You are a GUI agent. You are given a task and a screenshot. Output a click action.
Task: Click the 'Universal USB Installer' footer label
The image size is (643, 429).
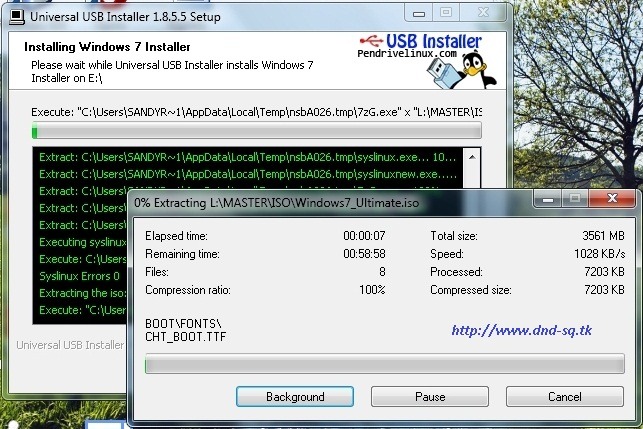pyautogui.click(x=70, y=345)
